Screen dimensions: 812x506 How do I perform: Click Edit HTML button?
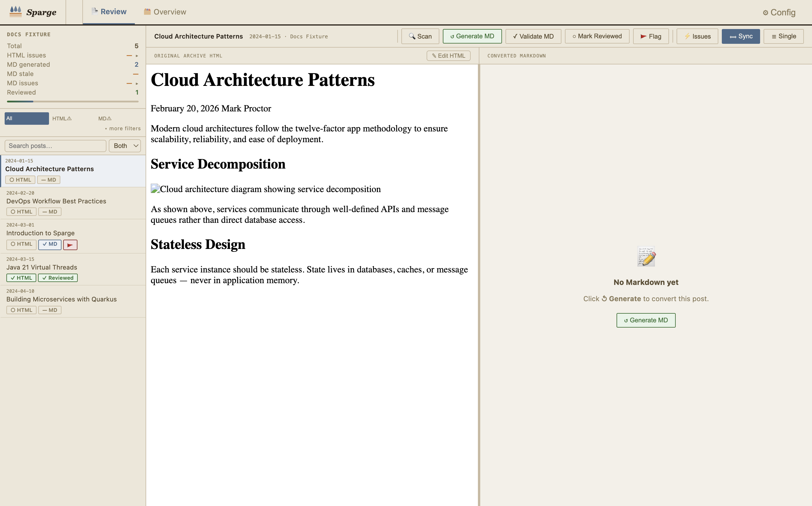(x=448, y=55)
